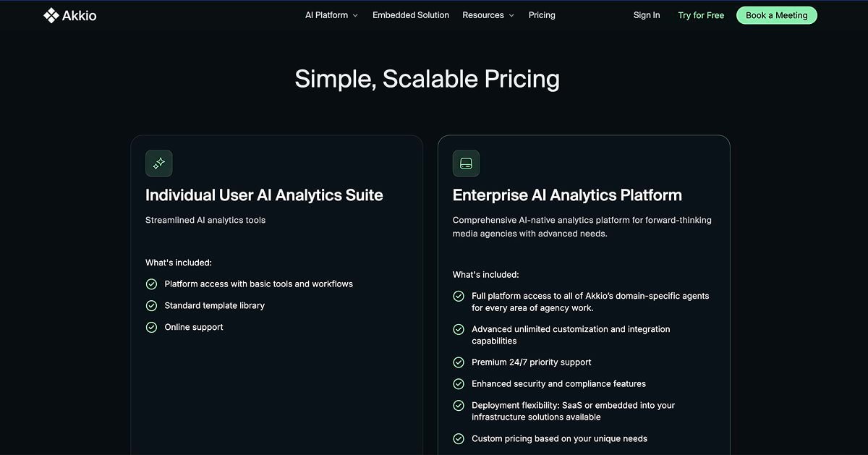Image resolution: width=868 pixels, height=455 pixels.
Task: Click checkmark icon beside Premium 24/7 priority support
Action: point(459,362)
